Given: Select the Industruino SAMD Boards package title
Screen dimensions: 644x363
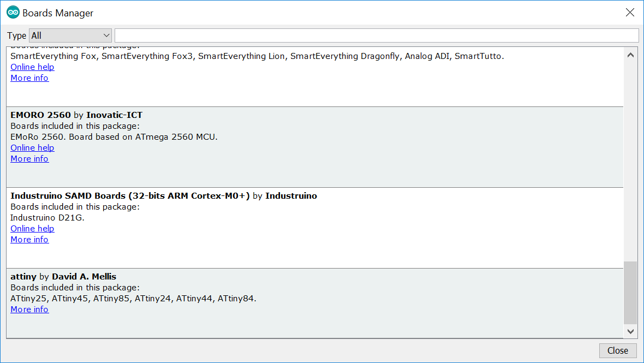Looking at the screenshot, I should click(x=130, y=196).
